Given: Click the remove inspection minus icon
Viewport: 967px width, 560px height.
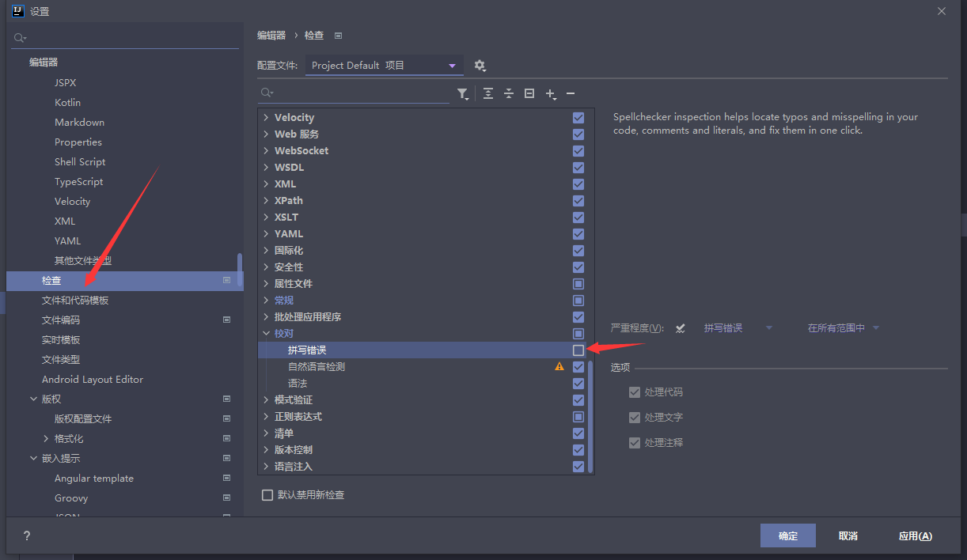Looking at the screenshot, I should 571,94.
